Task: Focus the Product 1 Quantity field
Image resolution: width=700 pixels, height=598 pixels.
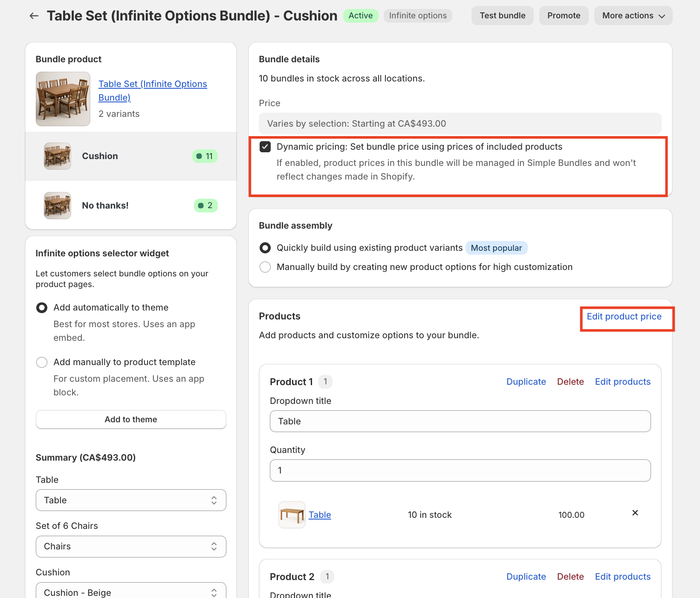Action: 460,470
